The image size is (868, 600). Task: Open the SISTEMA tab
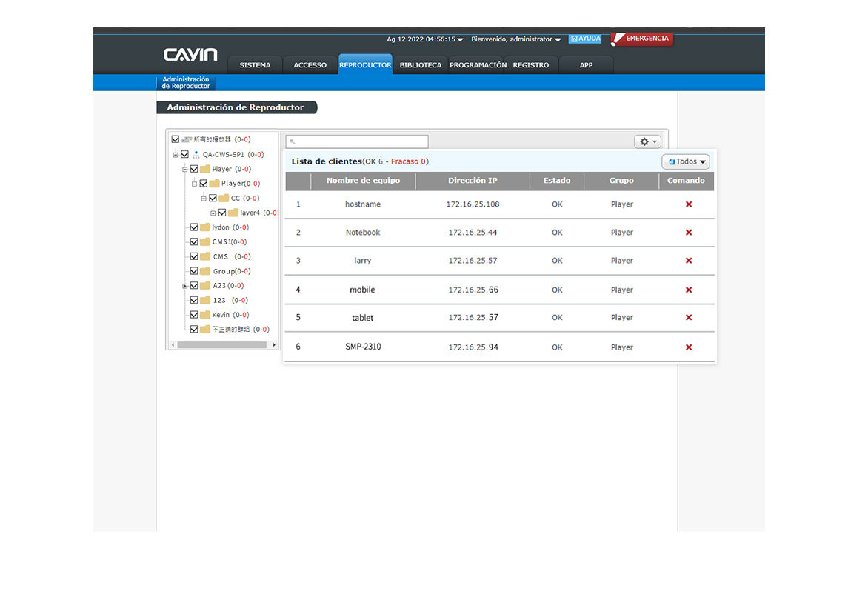(x=255, y=64)
